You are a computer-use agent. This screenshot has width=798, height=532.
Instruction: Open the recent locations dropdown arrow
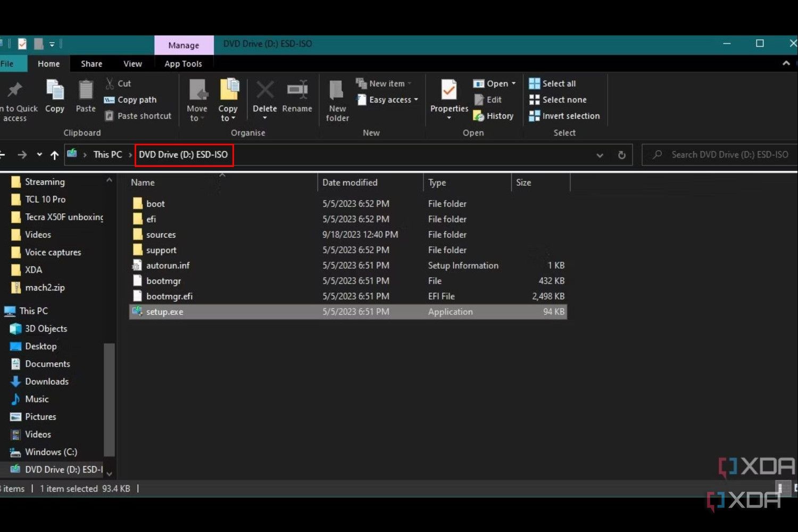click(x=39, y=155)
